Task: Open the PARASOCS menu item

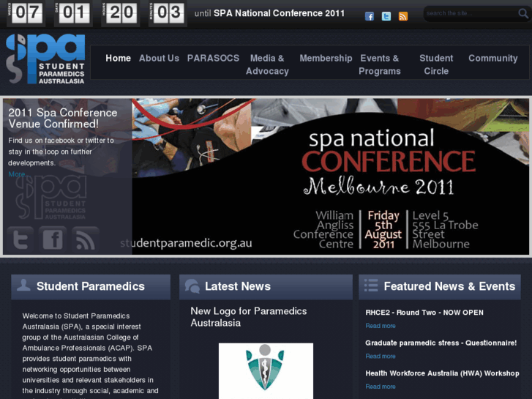Action: pos(213,59)
